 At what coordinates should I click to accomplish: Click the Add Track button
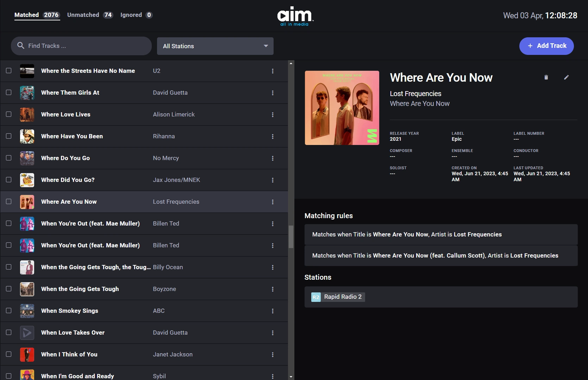coord(546,46)
